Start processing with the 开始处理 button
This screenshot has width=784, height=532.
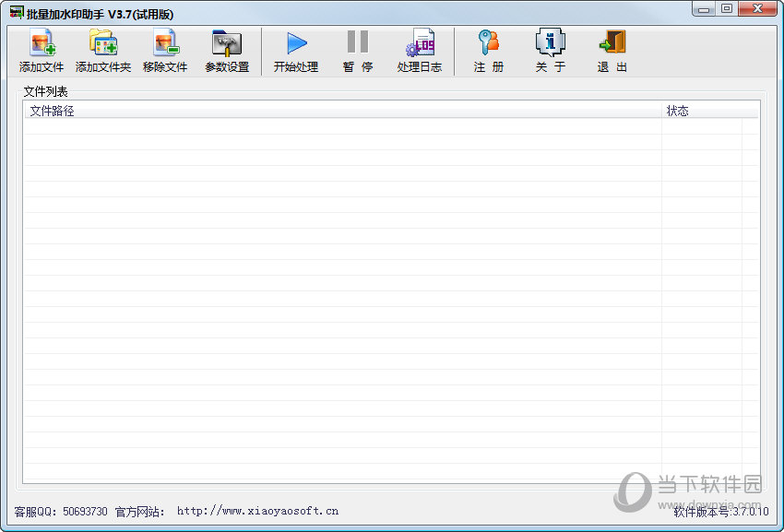(x=296, y=51)
